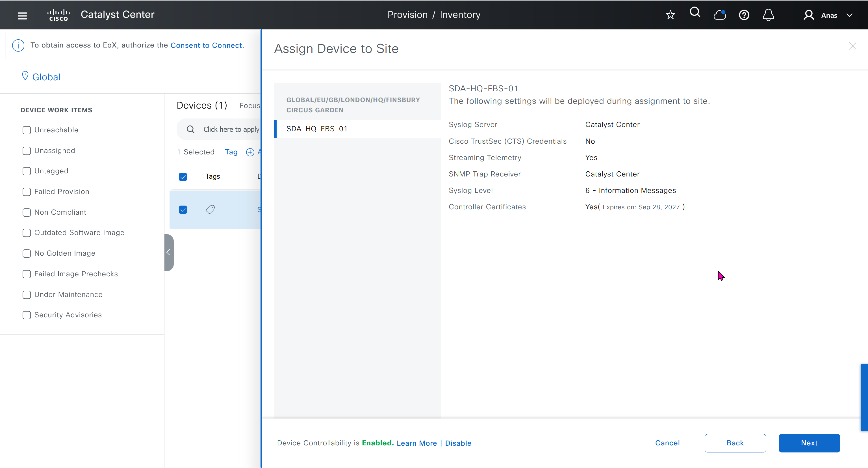Collapse the device work items side panel
This screenshot has width=868, height=468.
[x=168, y=252]
